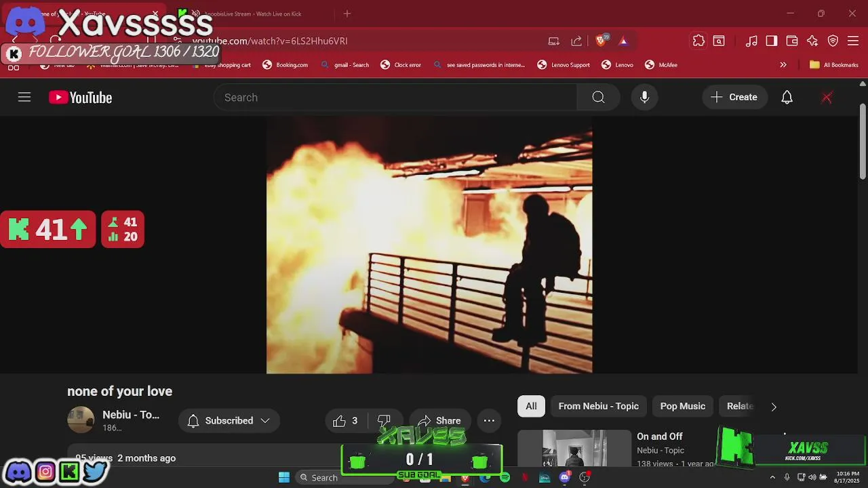Expand the system tray hidden icons chevron

click(x=772, y=478)
